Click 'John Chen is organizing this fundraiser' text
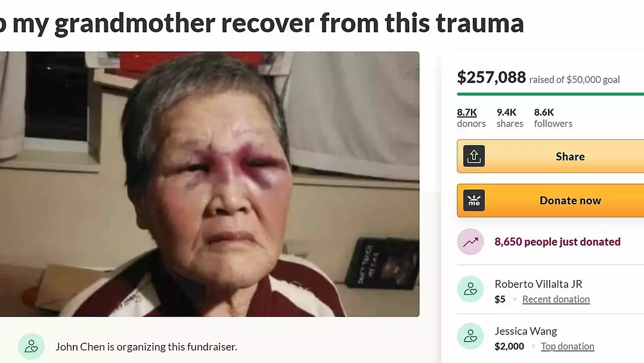 [x=146, y=347]
